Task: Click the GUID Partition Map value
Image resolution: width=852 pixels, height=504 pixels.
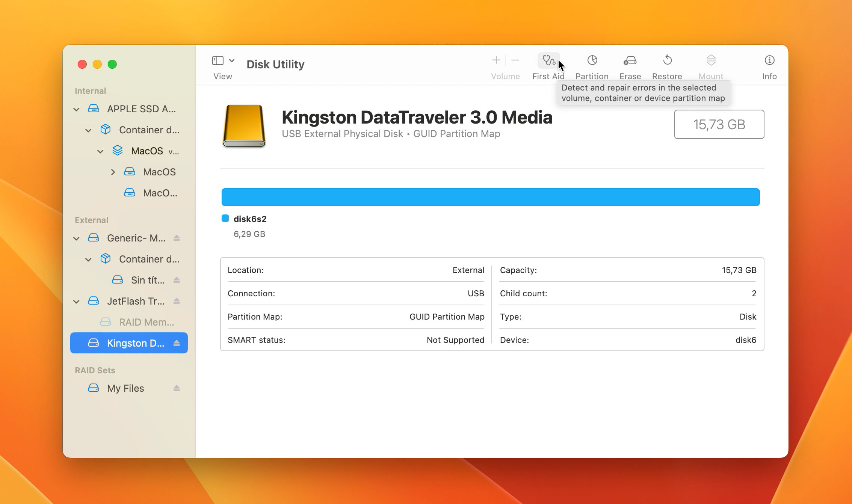Action: coord(447,317)
